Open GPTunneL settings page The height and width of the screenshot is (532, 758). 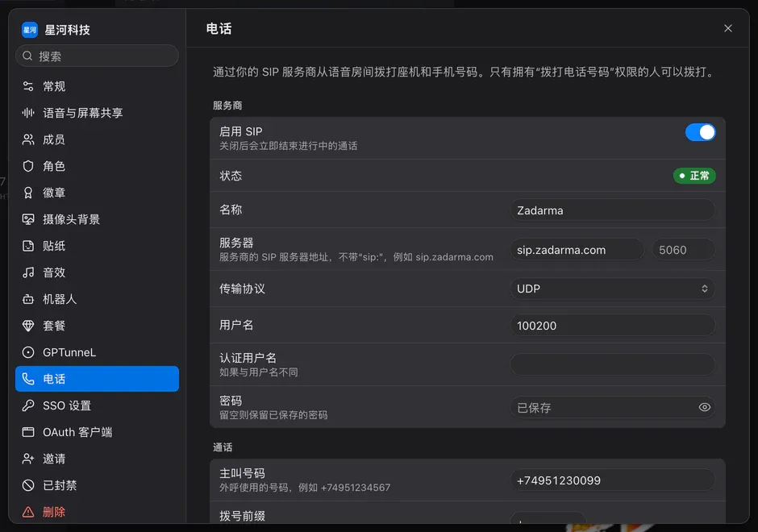(x=97, y=352)
